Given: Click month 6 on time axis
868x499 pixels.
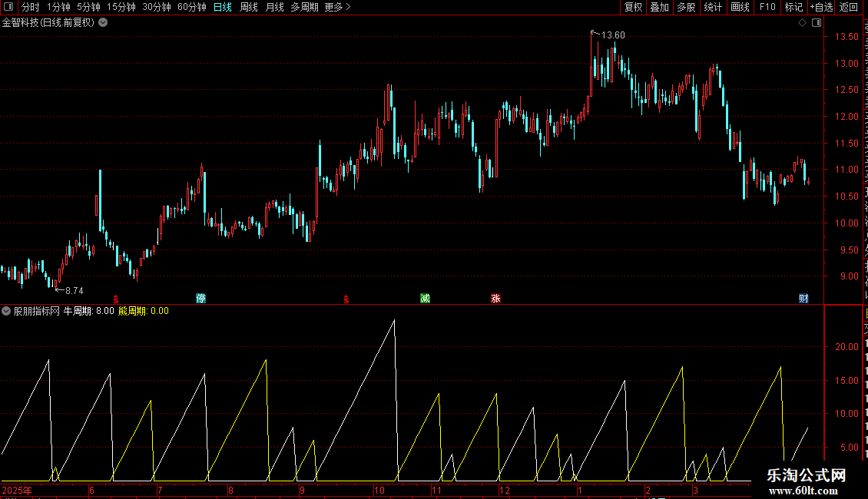Looking at the screenshot, I should [x=92, y=490].
